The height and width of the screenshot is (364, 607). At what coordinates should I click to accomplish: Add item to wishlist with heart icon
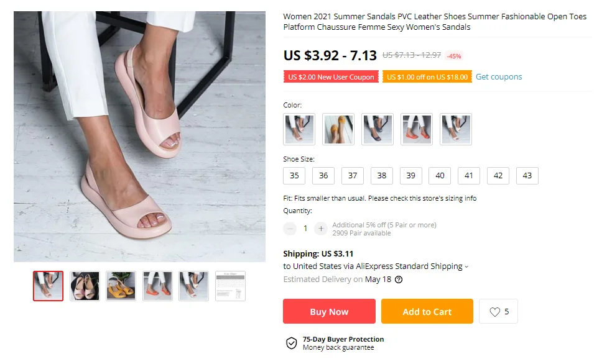(x=498, y=312)
